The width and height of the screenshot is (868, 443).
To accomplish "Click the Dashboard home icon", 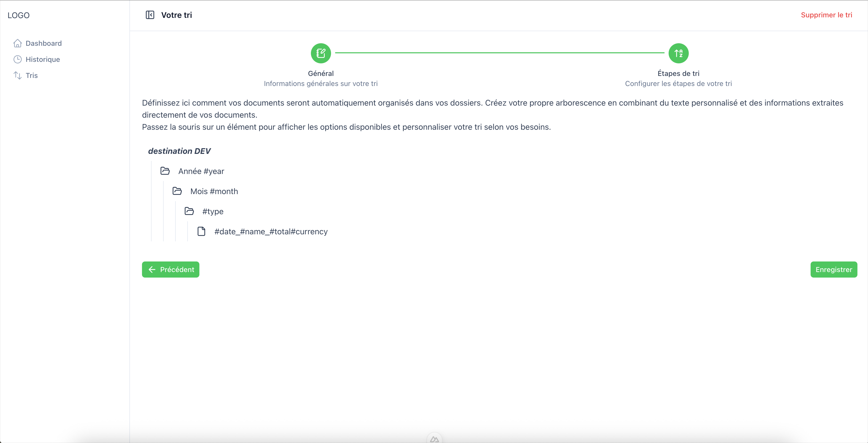I will tap(18, 43).
